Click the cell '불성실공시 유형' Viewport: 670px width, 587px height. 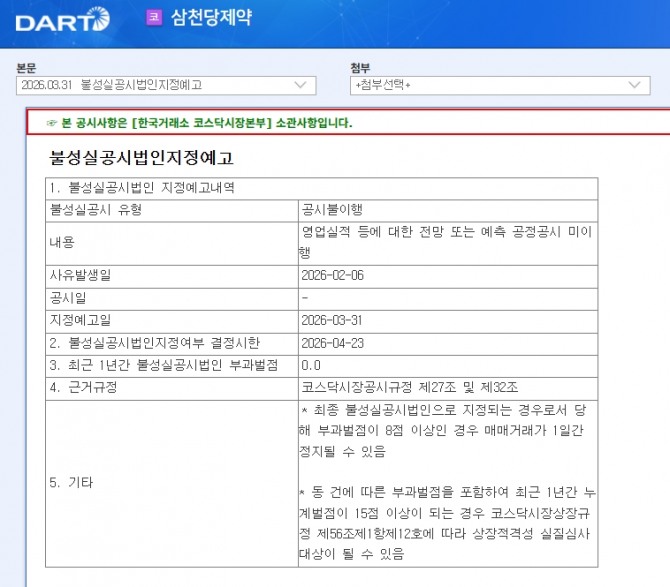pos(172,210)
